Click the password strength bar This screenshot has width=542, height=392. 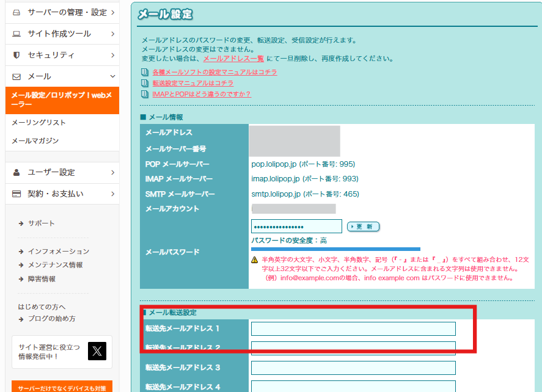click(335, 249)
